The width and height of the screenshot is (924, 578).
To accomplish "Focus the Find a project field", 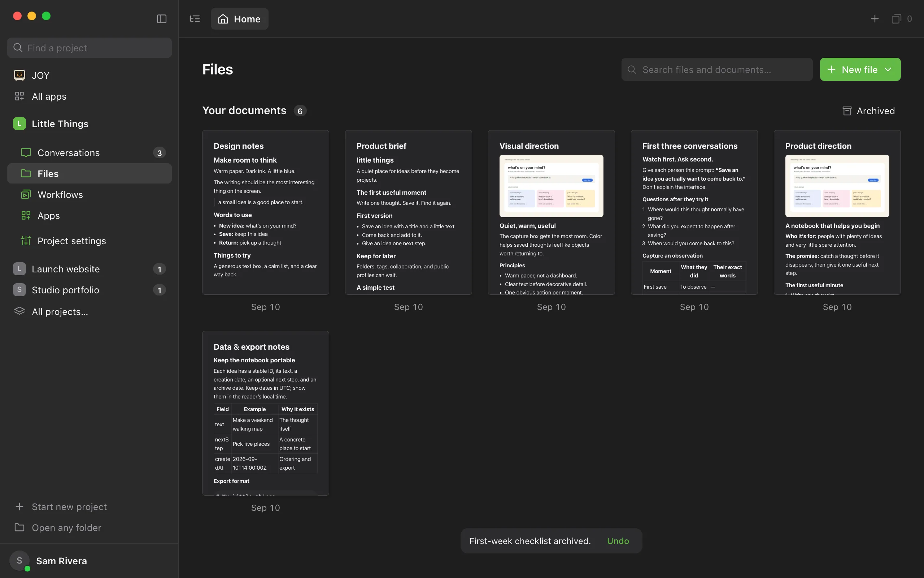I will click(90, 48).
